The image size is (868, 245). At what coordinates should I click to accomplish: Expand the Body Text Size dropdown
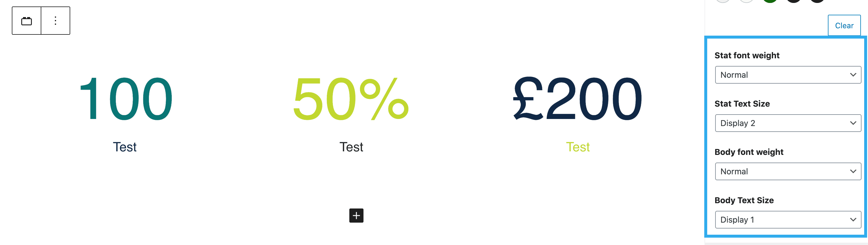click(x=787, y=220)
